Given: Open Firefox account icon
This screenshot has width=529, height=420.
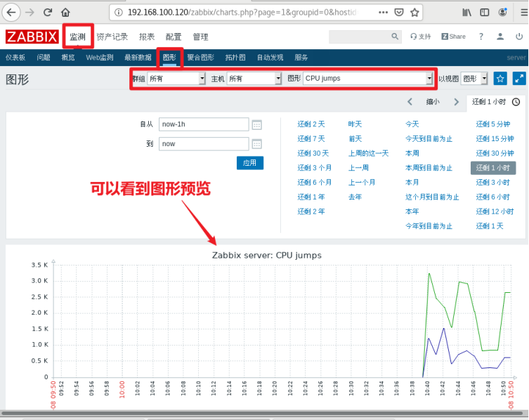Looking at the screenshot, I should tap(503, 13).
